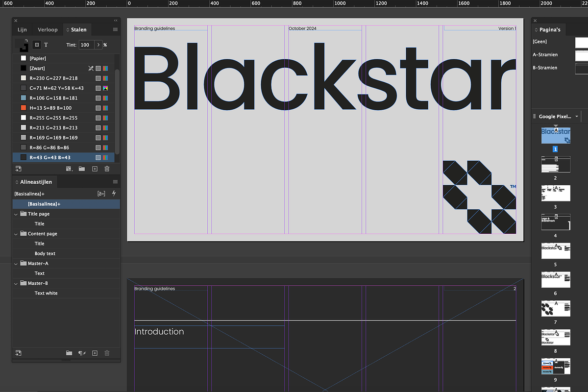588x392 pixels.
Task: Create a new paragraph style
Action: click(x=95, y=353)
